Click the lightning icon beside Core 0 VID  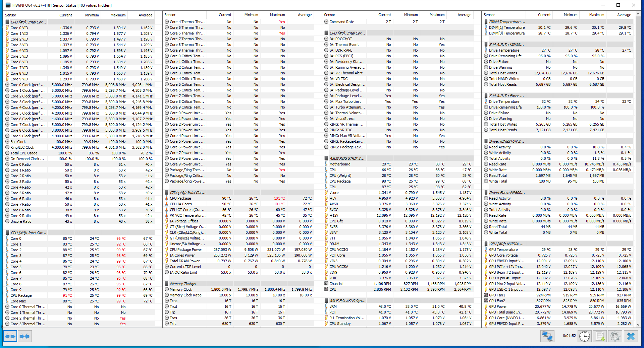pyautogui.click(x=7, y=28)
